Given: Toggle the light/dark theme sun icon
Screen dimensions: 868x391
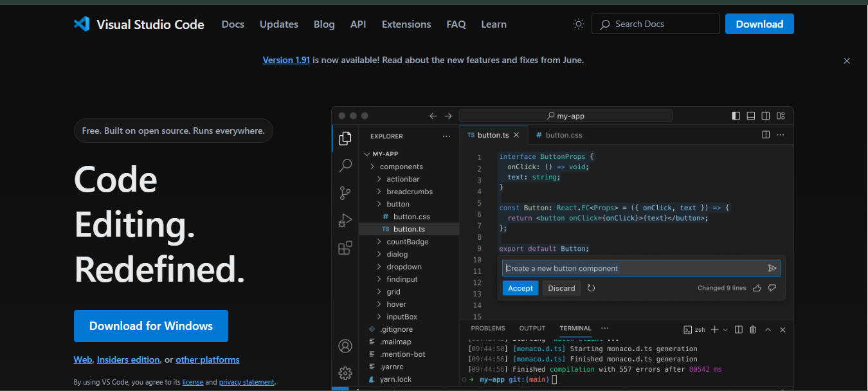Looking at the screenshot, I should [579, 24].
